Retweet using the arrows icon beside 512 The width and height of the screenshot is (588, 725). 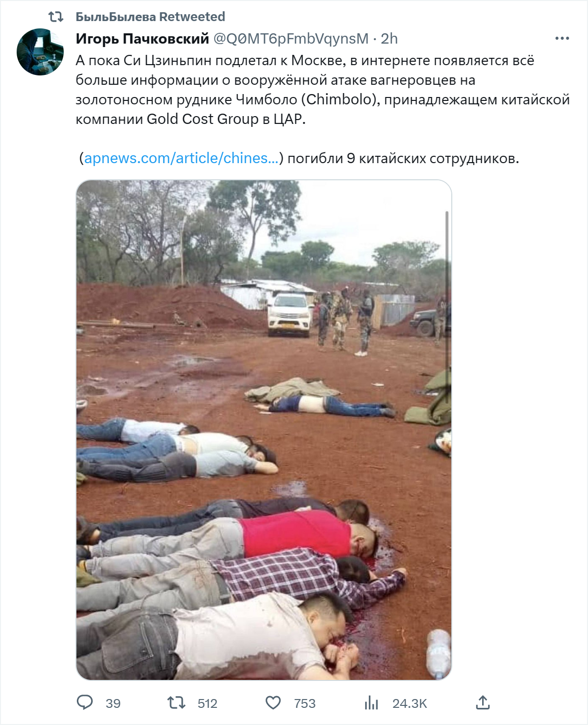(x=176, y=703)
